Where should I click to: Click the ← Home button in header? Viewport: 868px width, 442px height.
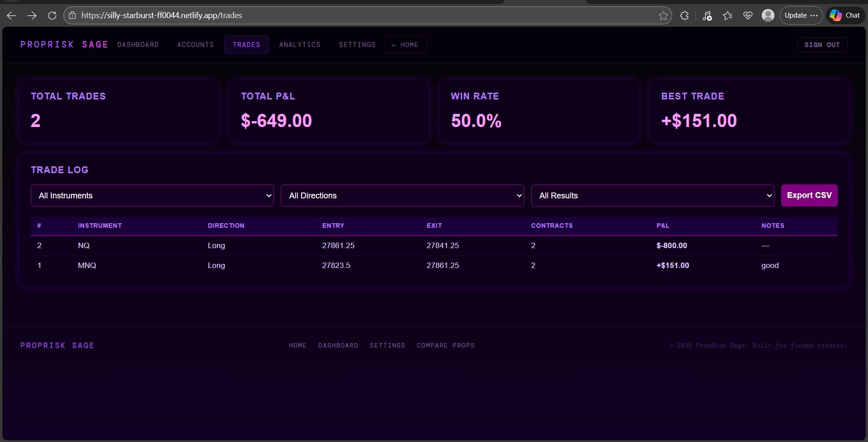[x=406, y=45]
